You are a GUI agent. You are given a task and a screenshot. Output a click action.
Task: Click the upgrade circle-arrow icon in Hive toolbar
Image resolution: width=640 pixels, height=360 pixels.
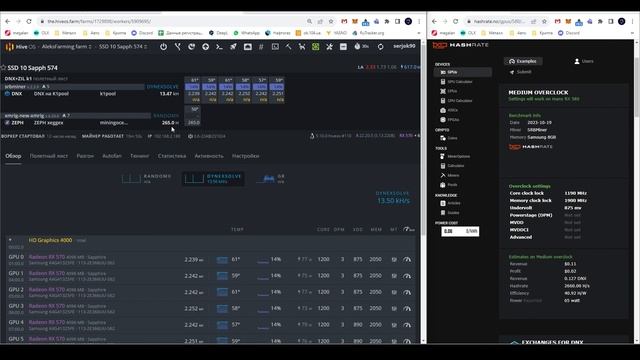(205, 47)
